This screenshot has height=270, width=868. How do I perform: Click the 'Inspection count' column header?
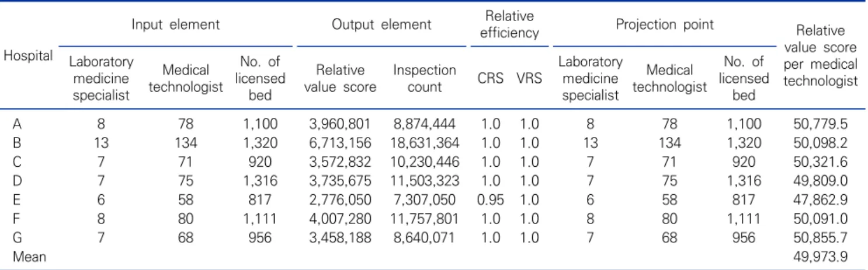coord(425,78)
